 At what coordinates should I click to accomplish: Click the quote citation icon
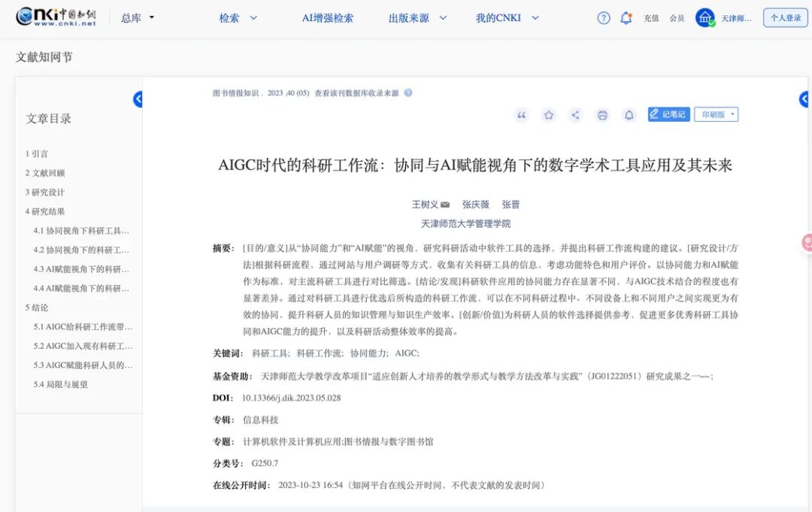tap(522, 115)
